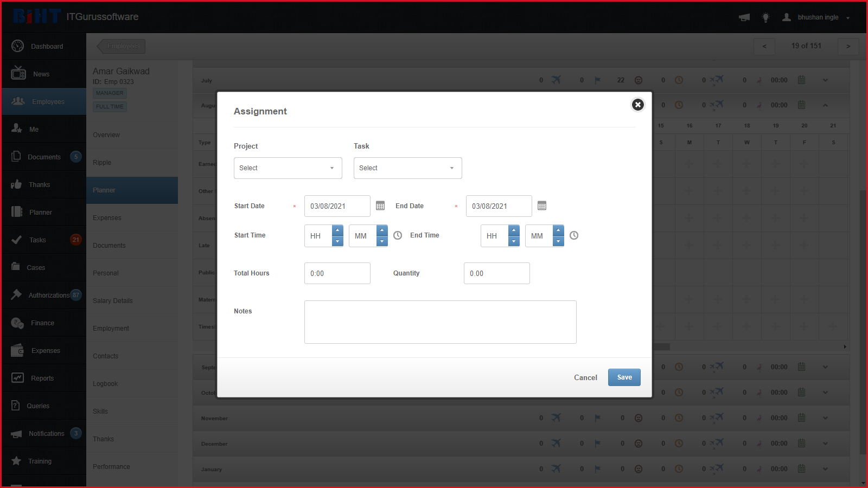Open Dashboard from the sidebar

pos(43,47)
